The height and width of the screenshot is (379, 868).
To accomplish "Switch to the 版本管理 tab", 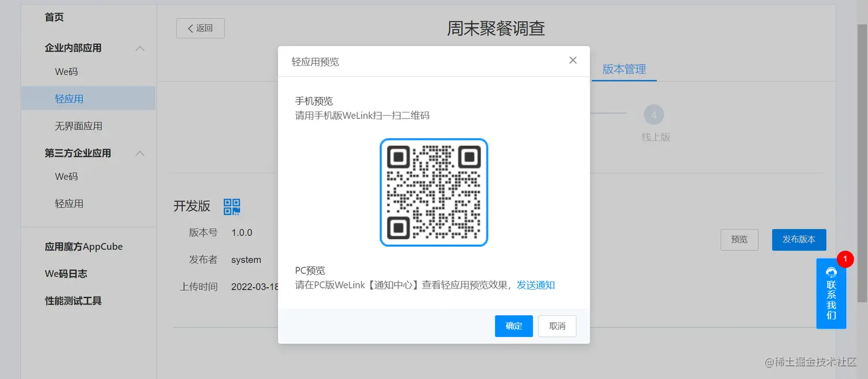I will click(x=624, y=69).
